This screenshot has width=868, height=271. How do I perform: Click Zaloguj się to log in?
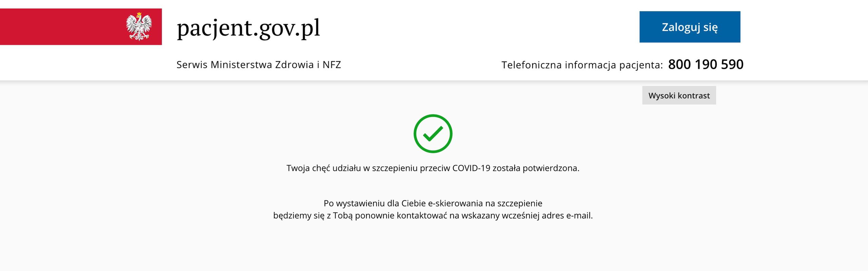(x=690, y=26)
